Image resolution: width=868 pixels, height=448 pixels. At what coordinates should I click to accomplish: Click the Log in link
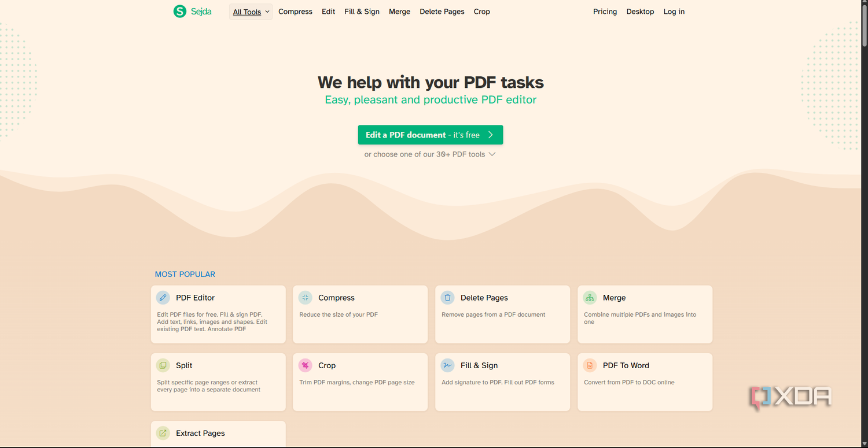[674, 12]
